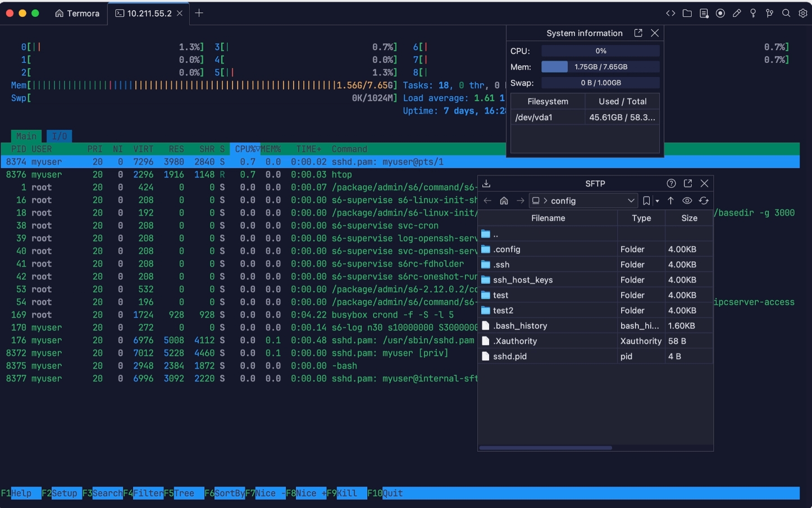Bookmark the current SFTP folder

pos(646,201)
